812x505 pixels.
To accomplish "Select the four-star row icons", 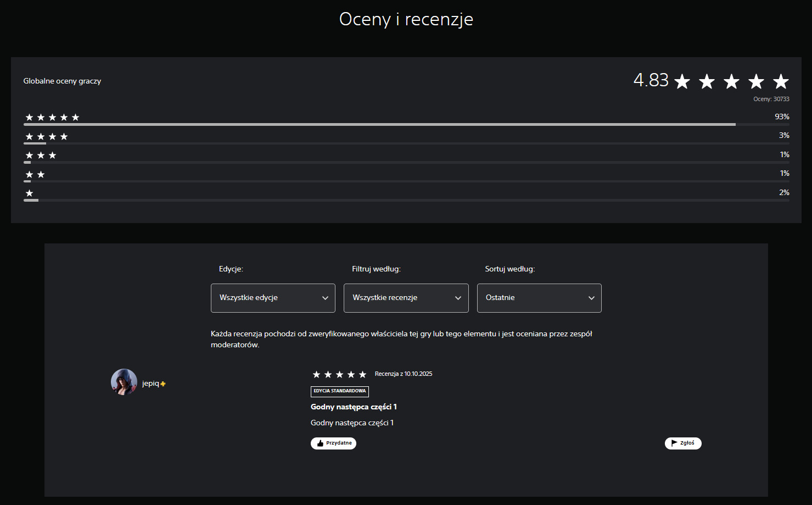I will [x=47, y=136].
